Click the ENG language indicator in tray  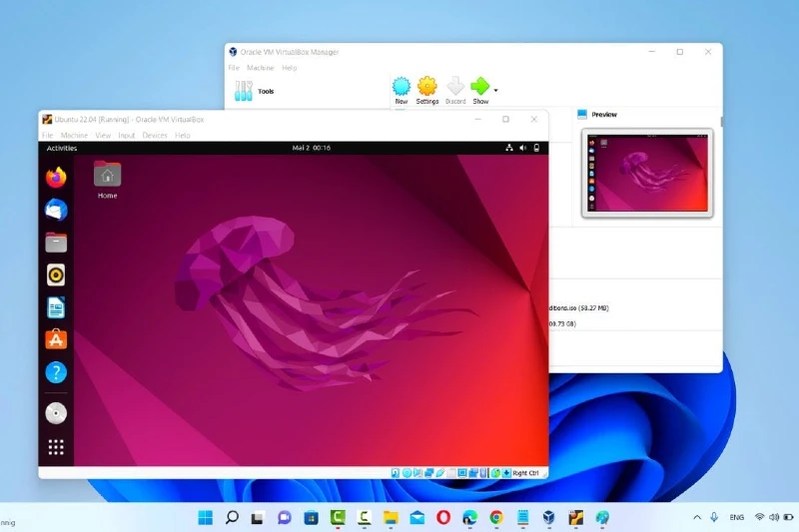[x=736, y=517]
